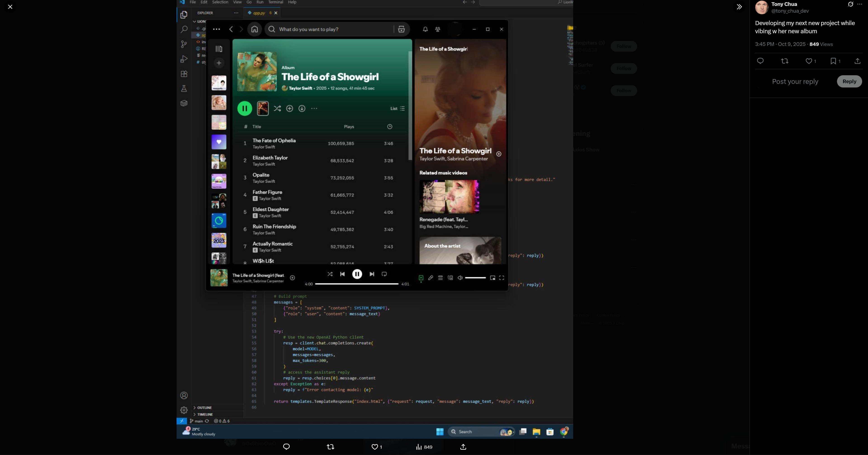Collapse sidebar using double chevron icon

point(739,7)
